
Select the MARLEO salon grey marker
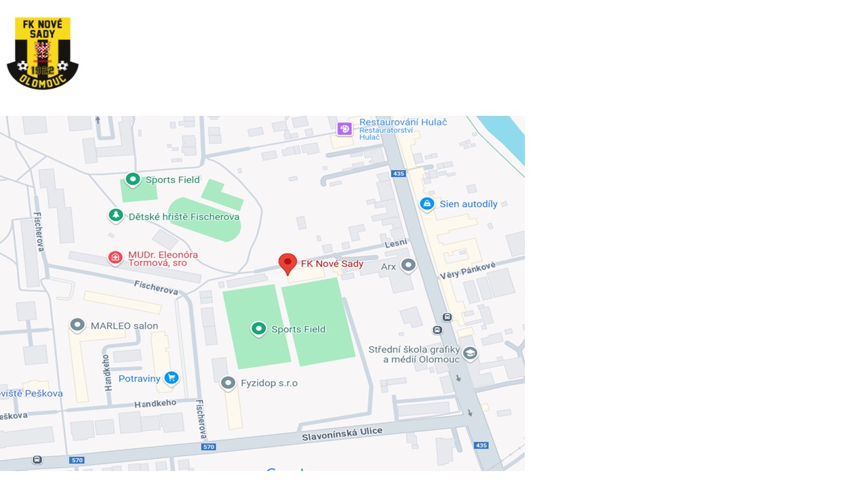[77, 325]
